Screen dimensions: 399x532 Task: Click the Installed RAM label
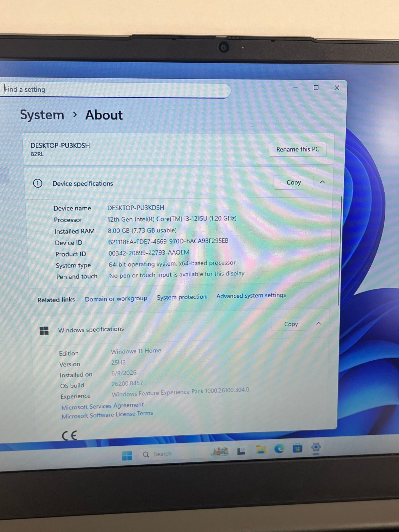74,231
